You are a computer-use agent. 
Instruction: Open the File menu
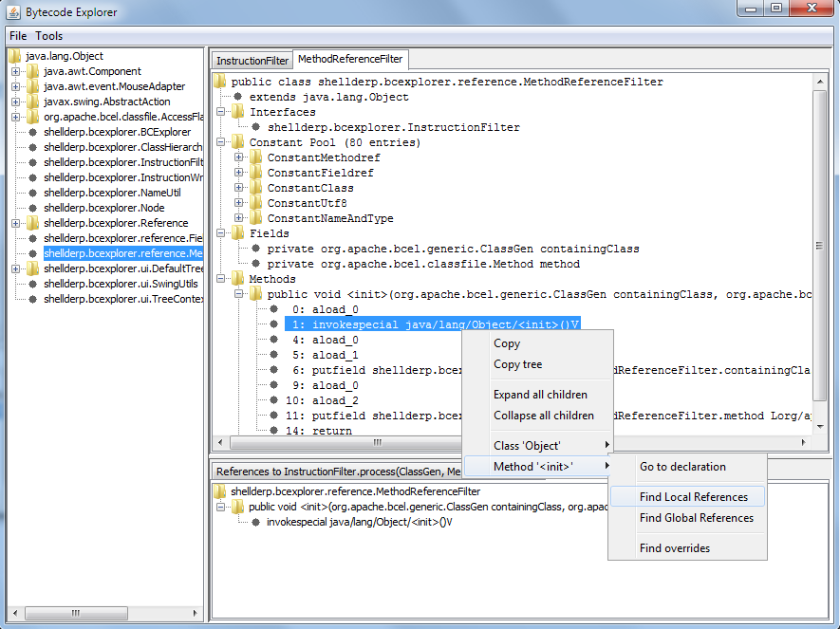[18, 36]
